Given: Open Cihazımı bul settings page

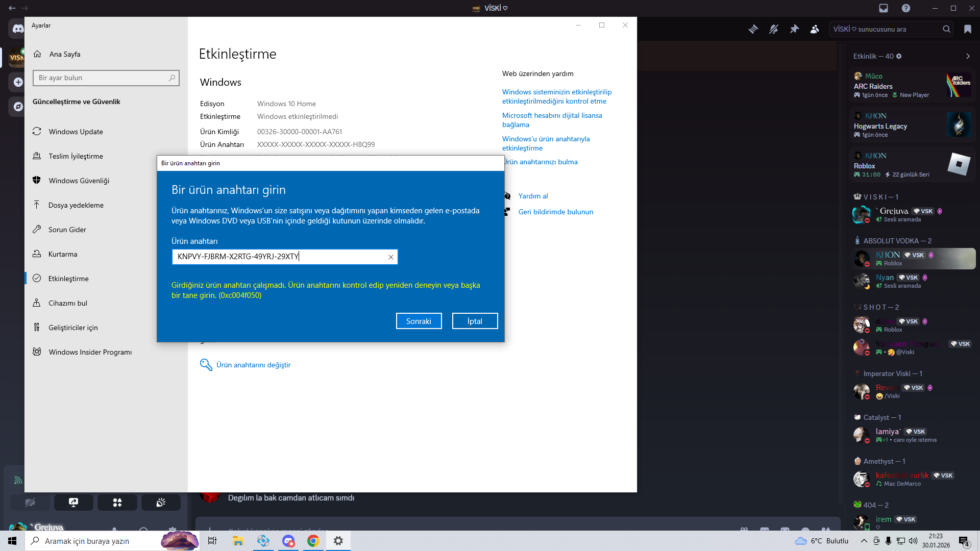Looking at the screenshot, I should click(x=106, y=303).
